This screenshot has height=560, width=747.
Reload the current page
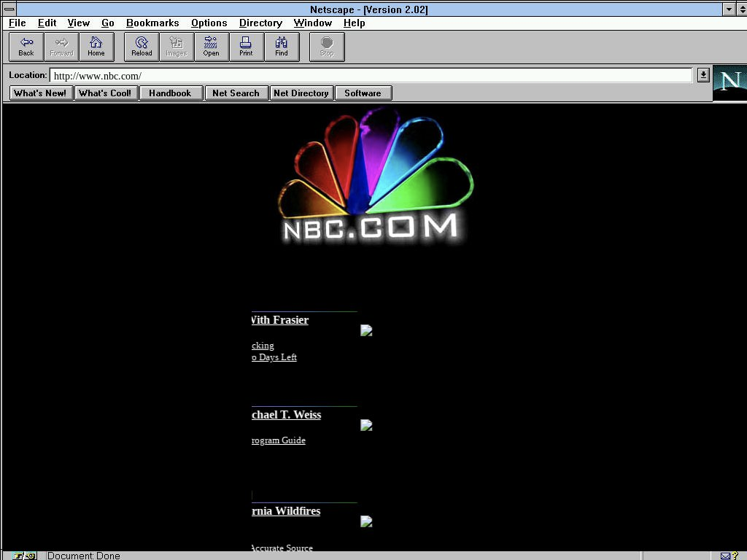(142, 47)
